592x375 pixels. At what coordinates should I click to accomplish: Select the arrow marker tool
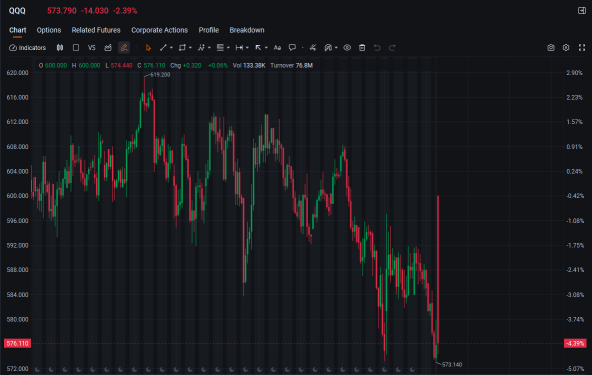[x=258, y=48]
